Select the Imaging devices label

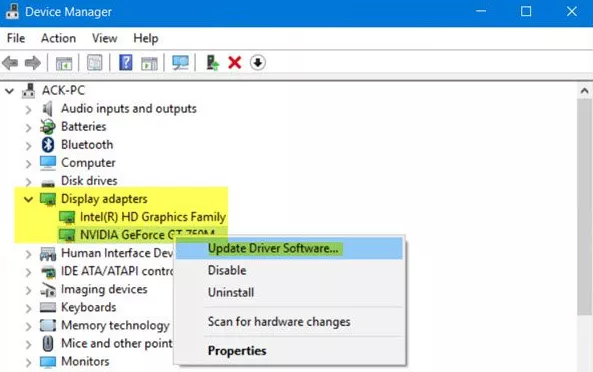coord(104,290)
